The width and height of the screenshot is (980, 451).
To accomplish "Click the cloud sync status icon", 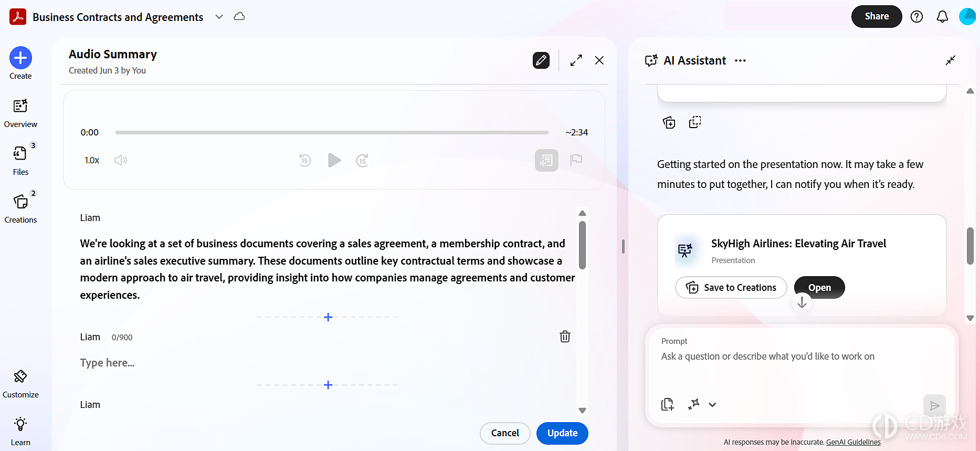I will [239, 16].
